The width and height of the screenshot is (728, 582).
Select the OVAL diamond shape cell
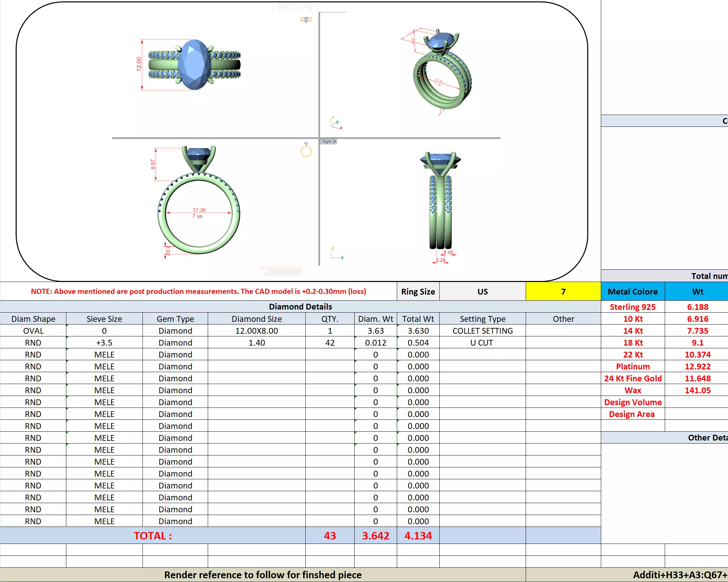[33, 331]
